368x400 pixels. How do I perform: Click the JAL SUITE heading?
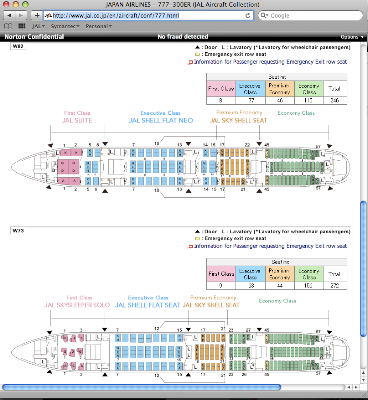pos(77,120)
